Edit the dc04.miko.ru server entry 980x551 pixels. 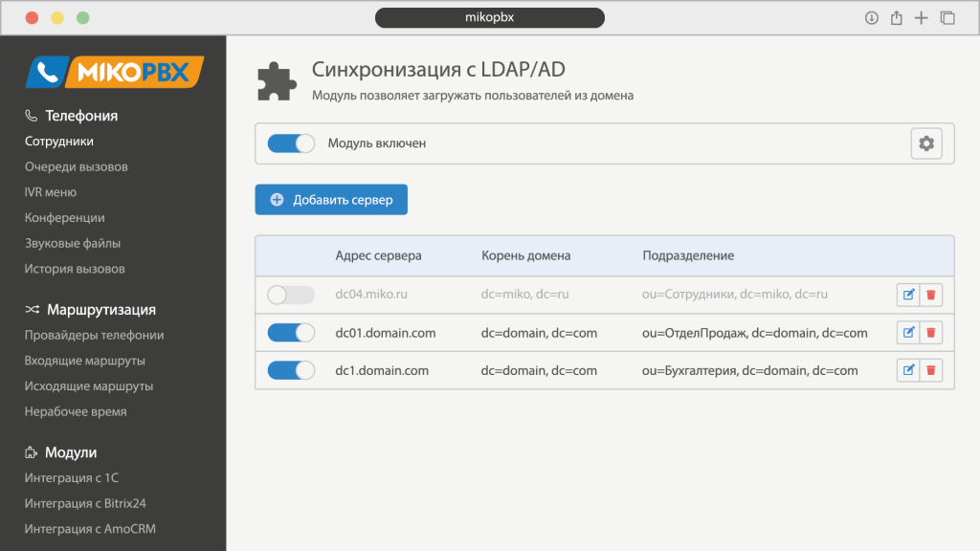[908, 295]
